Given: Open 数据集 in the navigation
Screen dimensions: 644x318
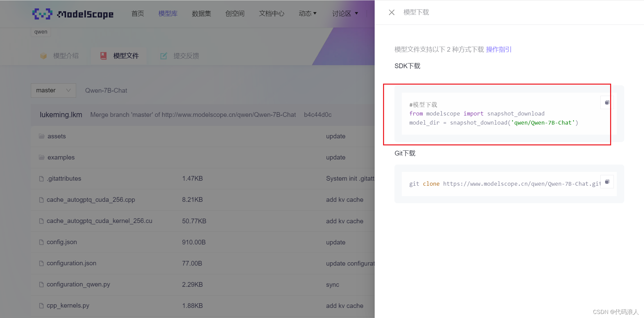Looking at the screenshot, I should [x=201, y=13].
